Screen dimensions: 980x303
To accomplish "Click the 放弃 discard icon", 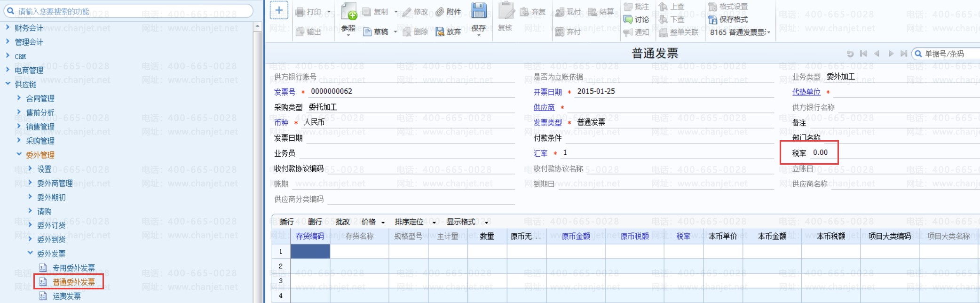I will tap(440, 32).
